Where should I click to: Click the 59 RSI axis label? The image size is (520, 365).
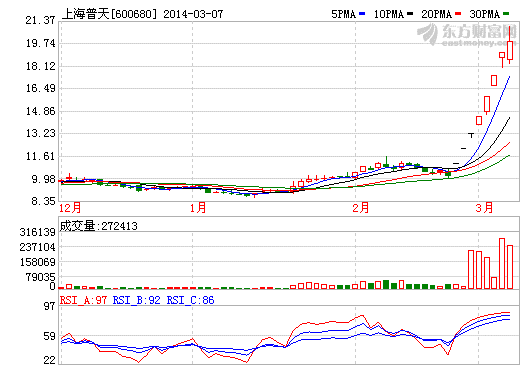[x=50, y=336]
